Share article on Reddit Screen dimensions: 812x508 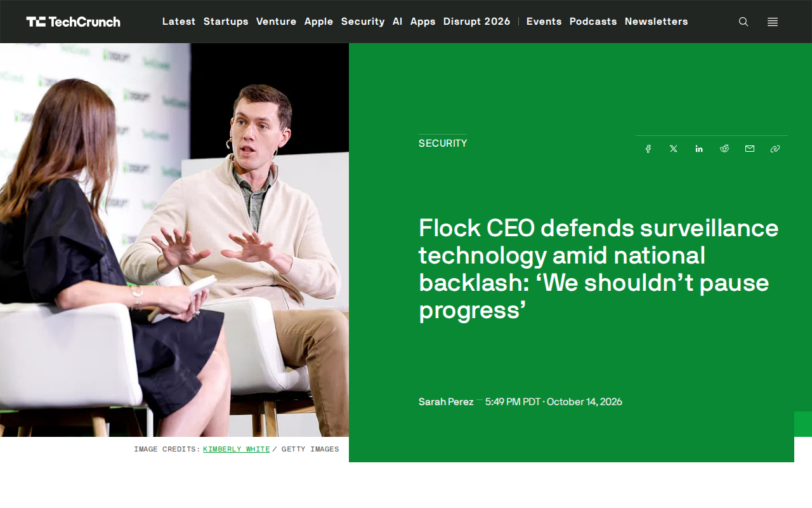pos(724,149)
